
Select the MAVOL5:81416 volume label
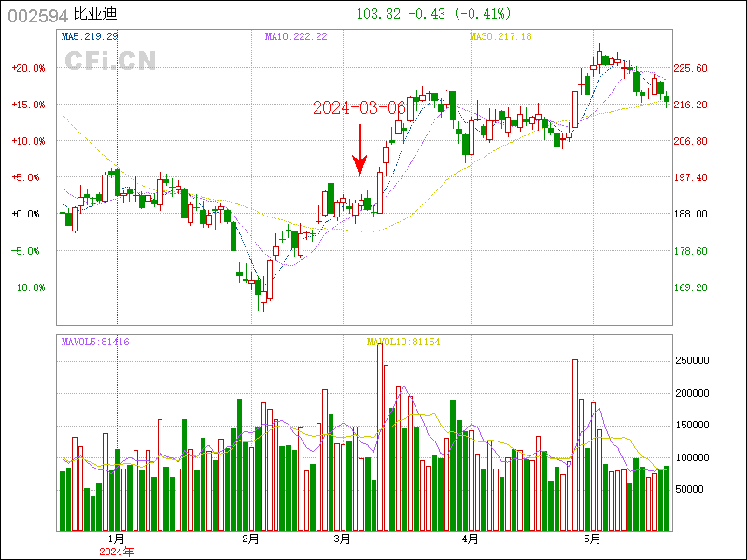(95, 342)
